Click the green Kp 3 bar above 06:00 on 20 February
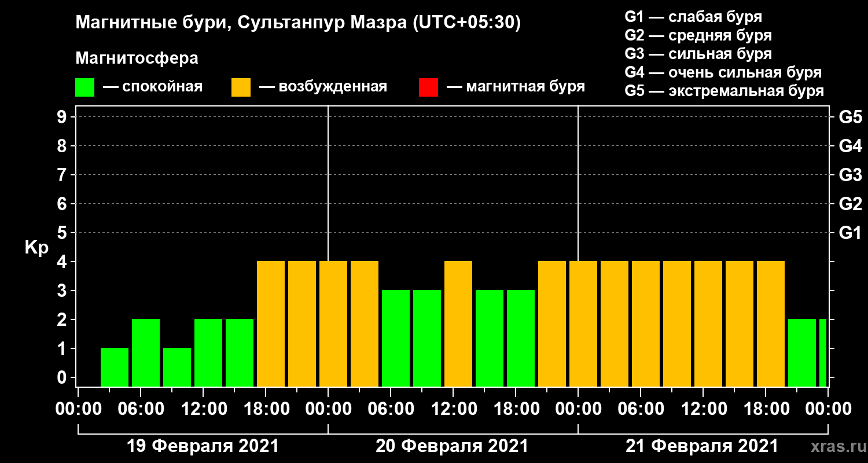This screenshot has width=868, height=463. 396,338
